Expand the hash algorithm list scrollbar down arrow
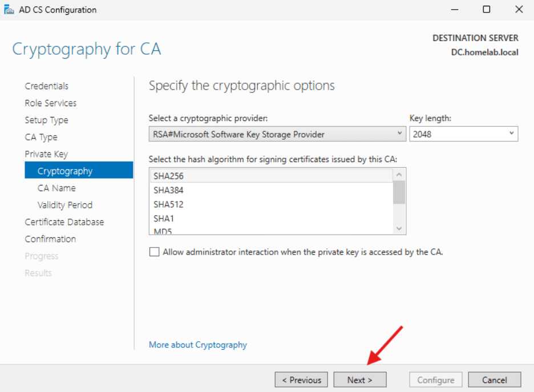 coord(399,228)
